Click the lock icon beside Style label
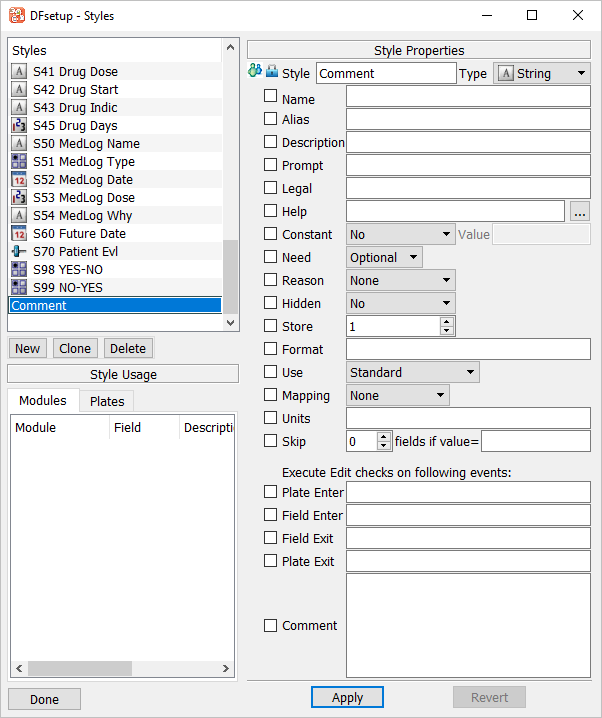Screen dimensions: 602x718 pos(271,72)
